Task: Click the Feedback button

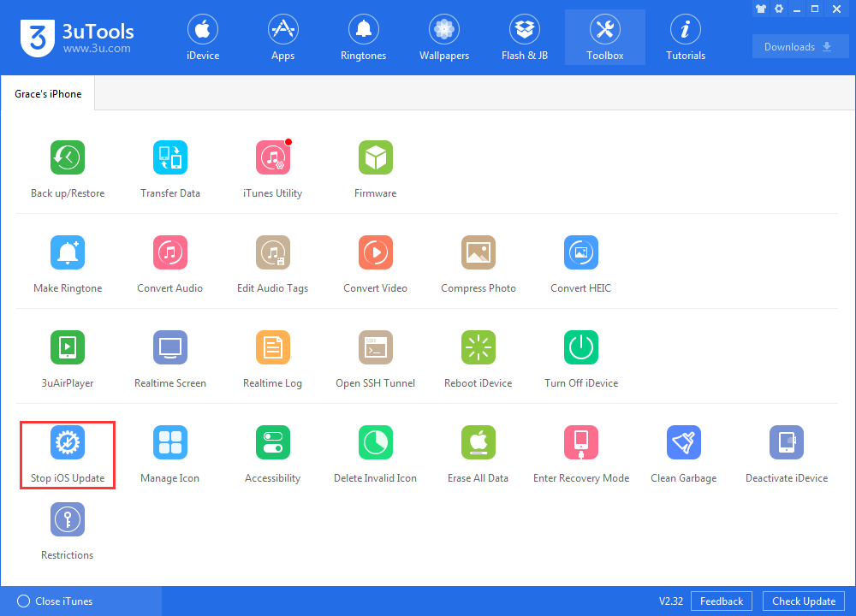Action: point(722,601)
